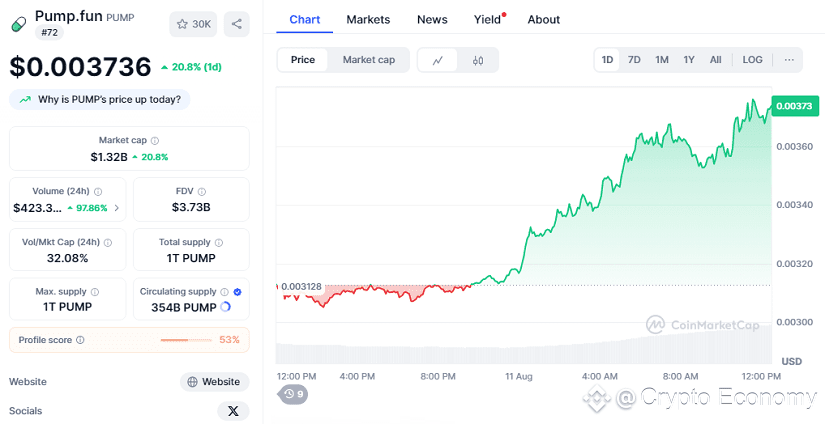Screen dimensions: 825x424
Task: Click the Volume (24h) info icon
Action: 98,191
